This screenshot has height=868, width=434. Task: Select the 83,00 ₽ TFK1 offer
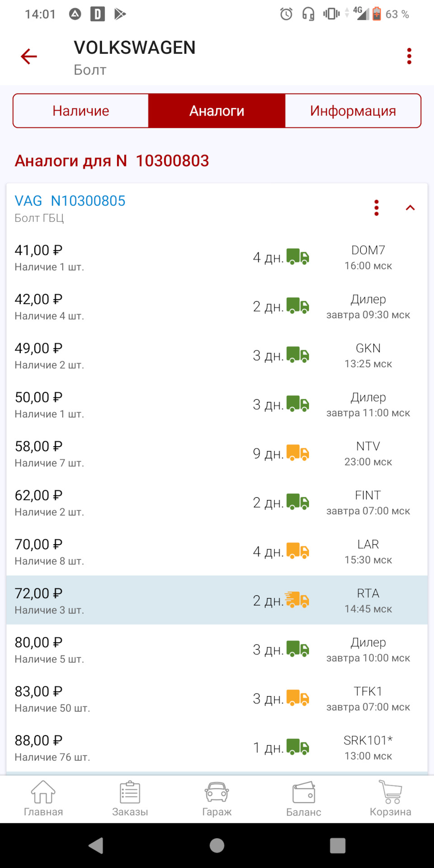tap(217, 698)
